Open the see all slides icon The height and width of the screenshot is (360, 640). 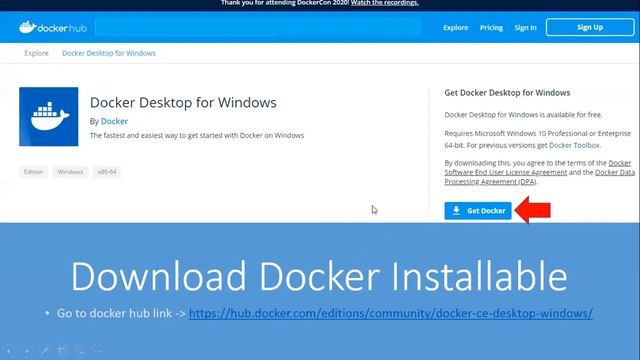pyautogui.click(x=62, y=351)
